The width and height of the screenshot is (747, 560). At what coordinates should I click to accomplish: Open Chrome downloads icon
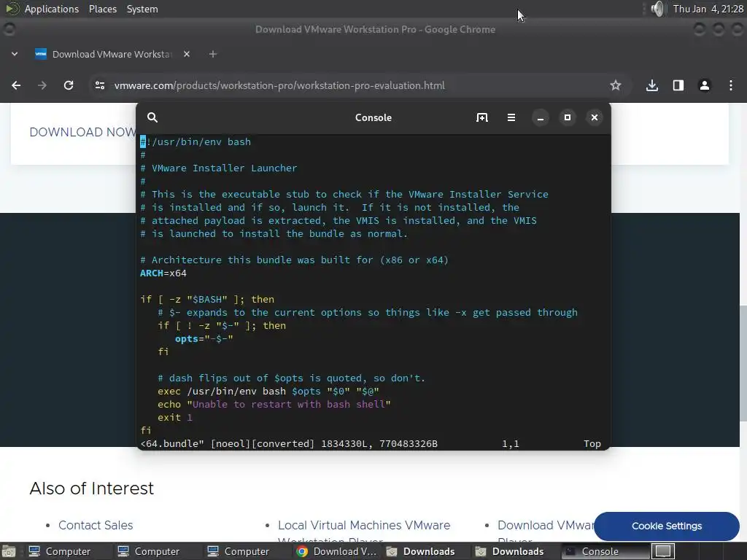pyautogui.click(x=652, y=85)
